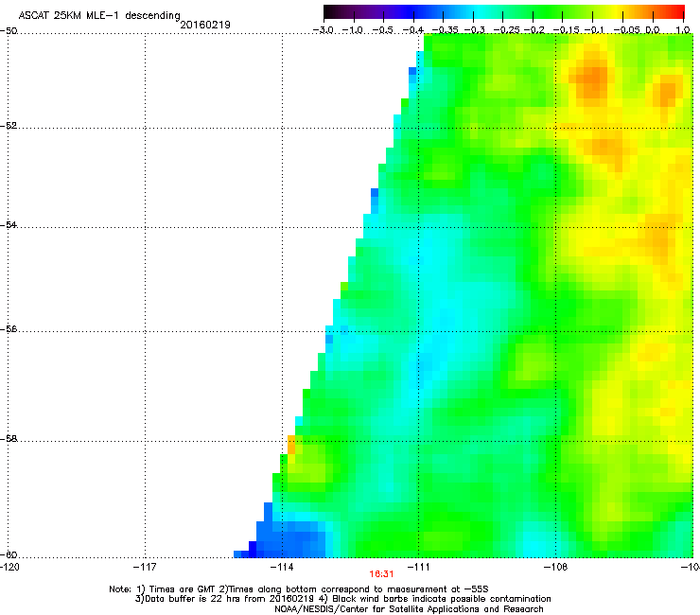Viewport: 700px width, 615px height.
Task: Click the -0.5 colorbar label
Action: 383,30
